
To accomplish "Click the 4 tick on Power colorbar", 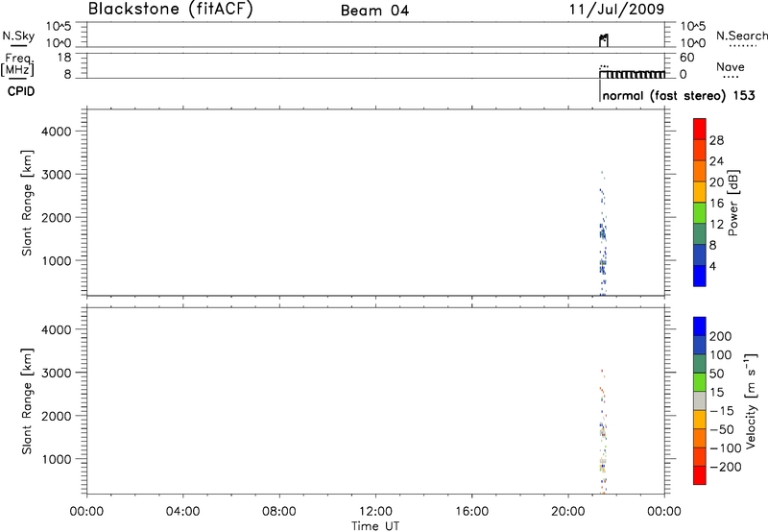I will click(712, 266).
